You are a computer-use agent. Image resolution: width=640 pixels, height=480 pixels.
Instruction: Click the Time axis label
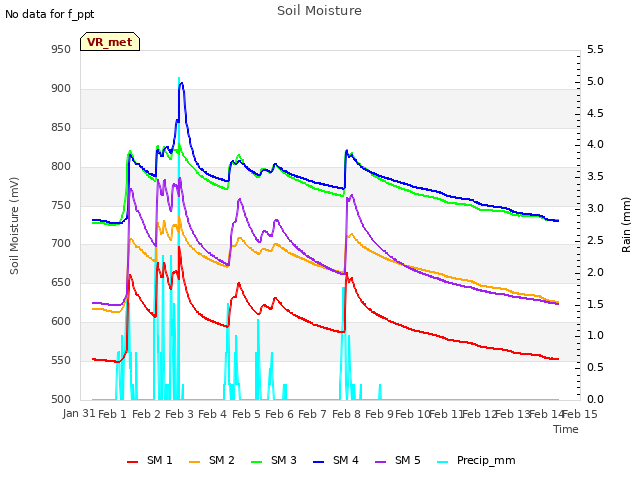click(x=566, y=429)
